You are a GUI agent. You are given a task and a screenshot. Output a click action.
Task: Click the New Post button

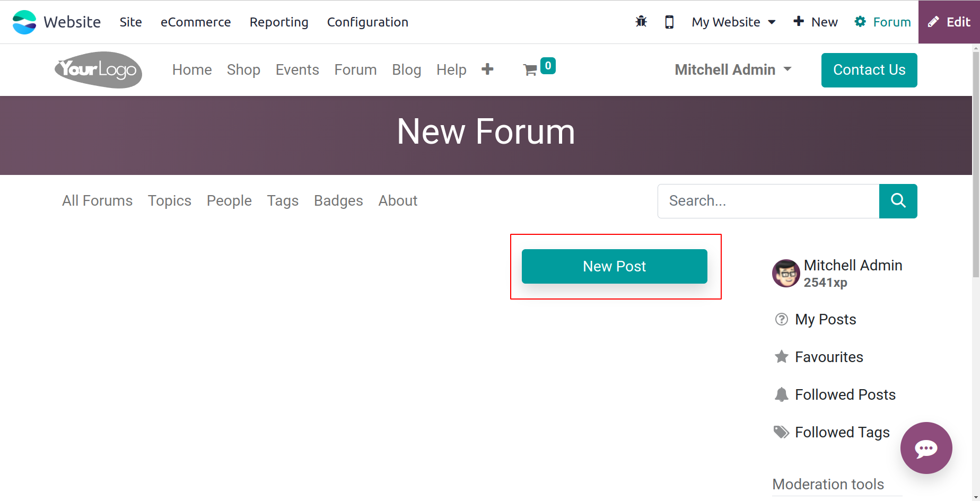[x=614, y=266]
